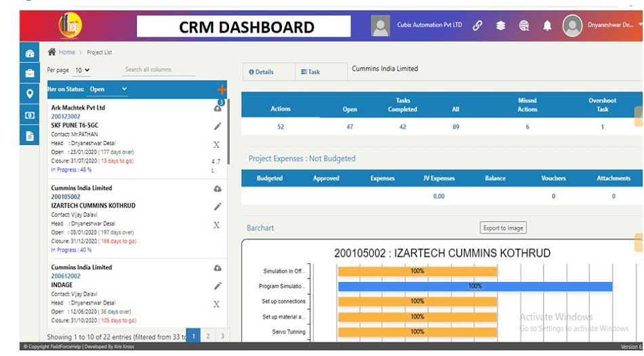The height and width of the screenshot is (356, 644).
Task: Edit the INDAGE project with pencil icon
Action: point(218,285)
